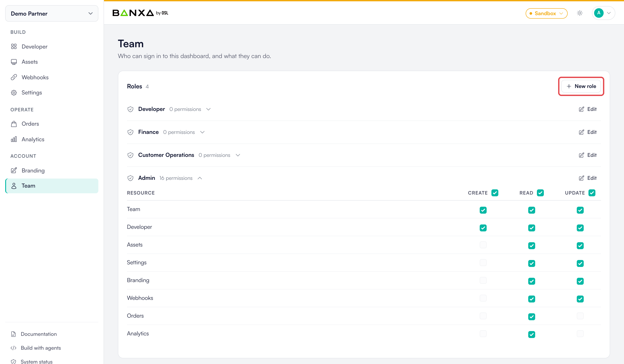
Task: Open Orders in the sidebar menu
Action: (52, 124)
